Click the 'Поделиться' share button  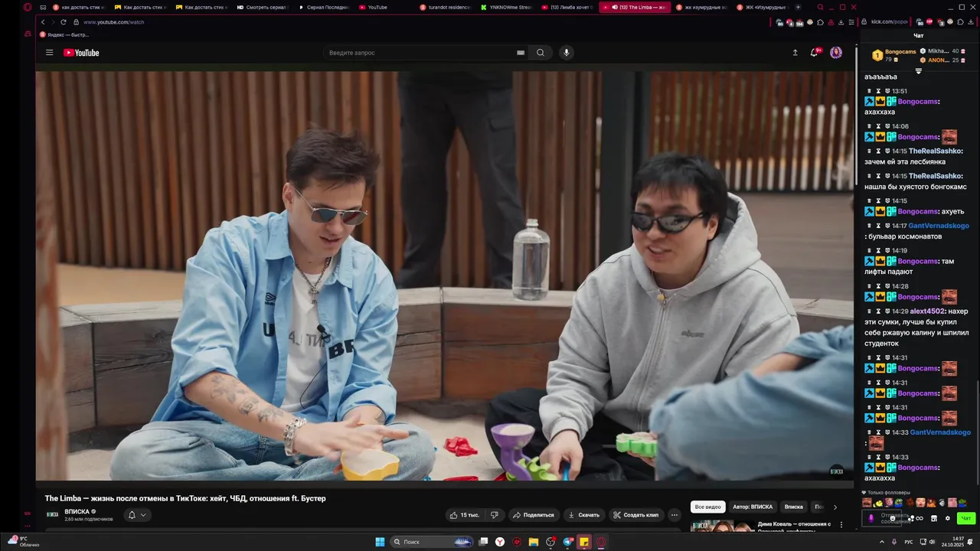[x=534, y=515]
